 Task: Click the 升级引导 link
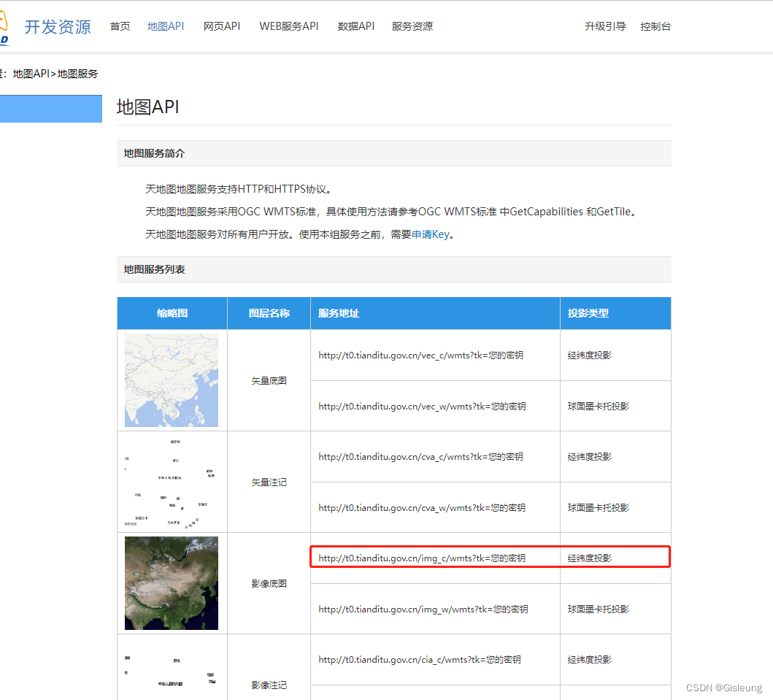(605, 26)
